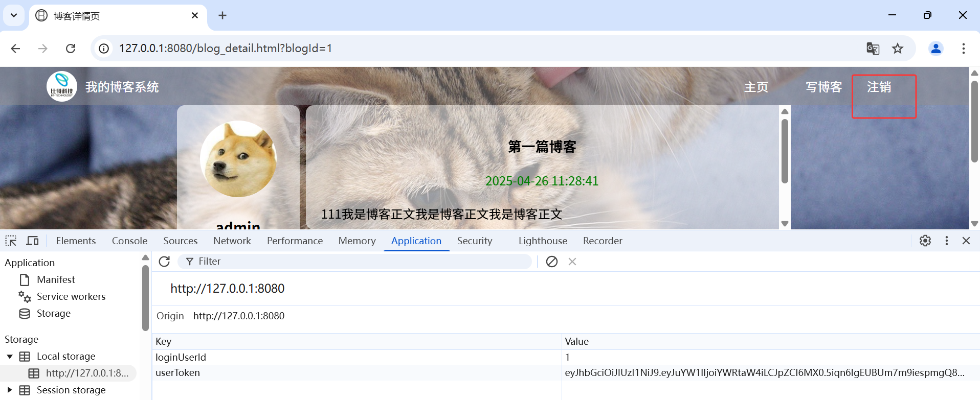Click the blog system logo image
The image size is (980, 400).
click(62, 86)
